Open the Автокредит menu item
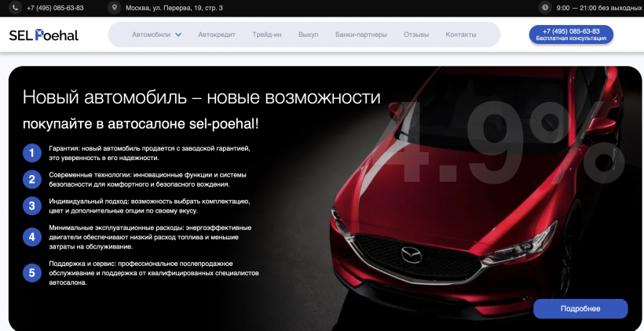Image resolution: width=644 pixels, height=331 pixels. [217, 35]
